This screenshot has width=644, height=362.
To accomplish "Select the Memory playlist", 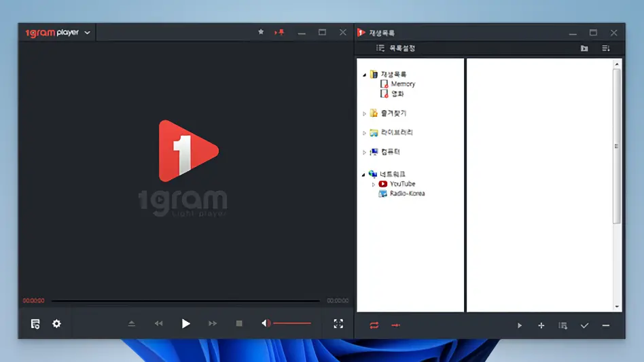I will pos(403,84).
